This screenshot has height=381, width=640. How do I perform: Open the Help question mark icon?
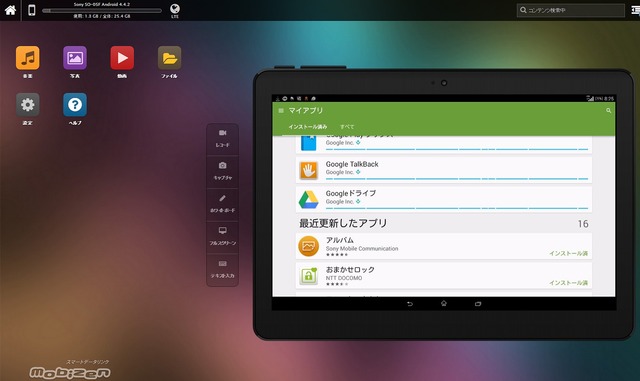pos(75,105)
